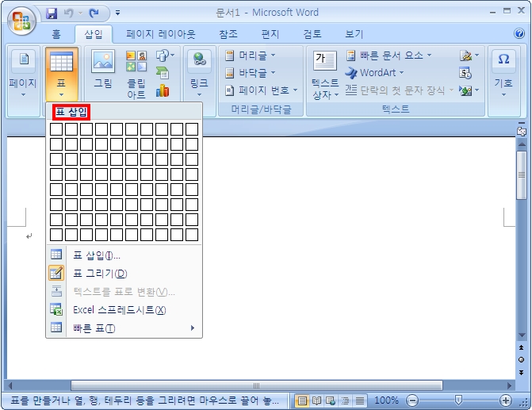The height and width of the screenshot is (410, 532).
Task: Click the 그림 (Picture) insert icon
Action: [x=103, y=70]
